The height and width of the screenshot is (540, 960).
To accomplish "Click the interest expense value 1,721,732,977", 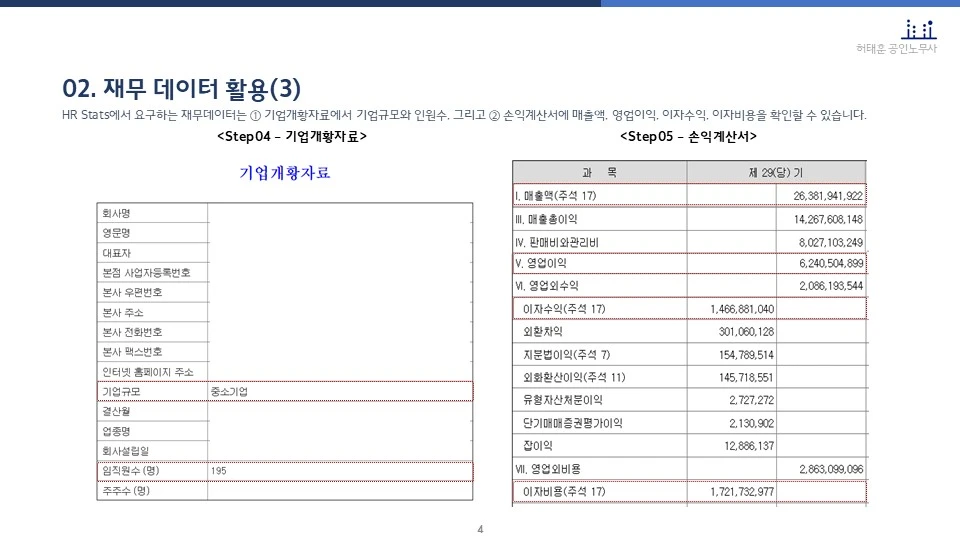I will click(742, 492).
